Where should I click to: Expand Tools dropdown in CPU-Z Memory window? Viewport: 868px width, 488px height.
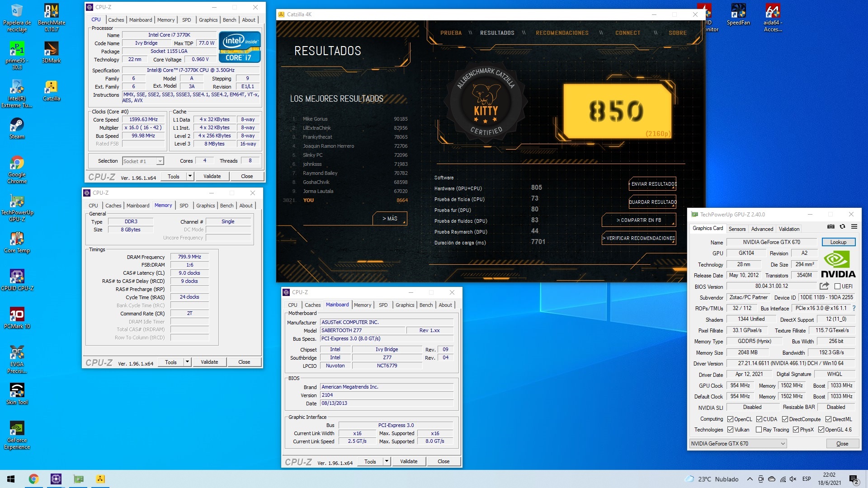[x=187, y=362]
